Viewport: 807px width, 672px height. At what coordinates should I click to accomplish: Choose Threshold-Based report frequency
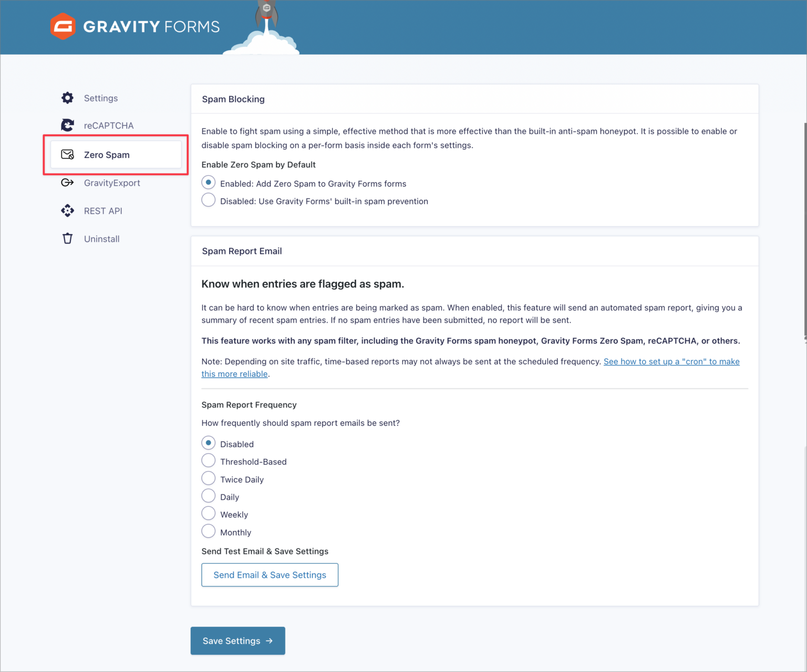tap(209, 461)
